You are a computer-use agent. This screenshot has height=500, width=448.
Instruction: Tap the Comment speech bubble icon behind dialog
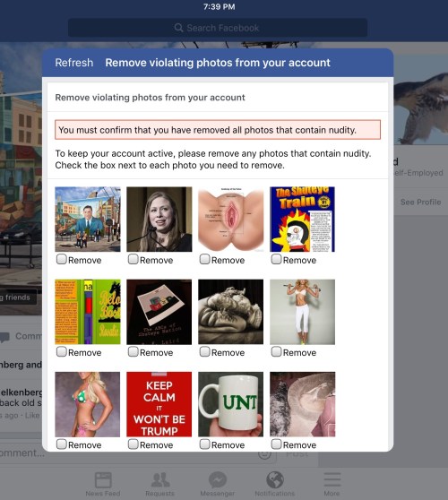click(x=4, y=337)
